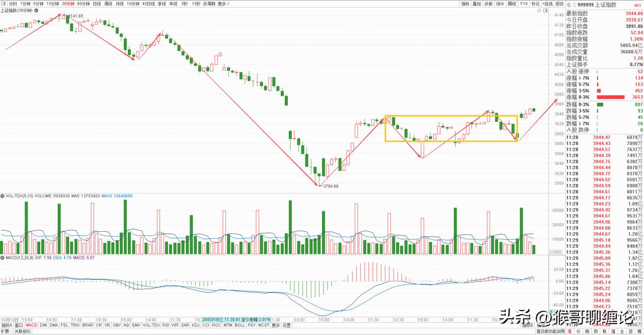This screenshot has width=644, height=335.
Task: Open the 设置 indicator settings
Action: 286,325
